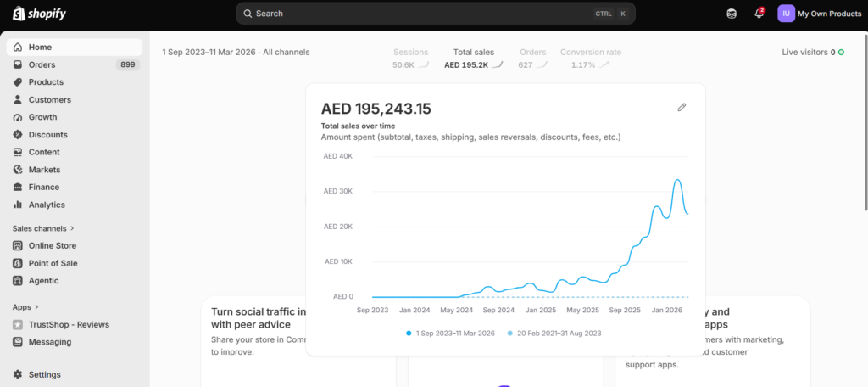
Task: Click the Finance bank icon
Action: (18, 187)
